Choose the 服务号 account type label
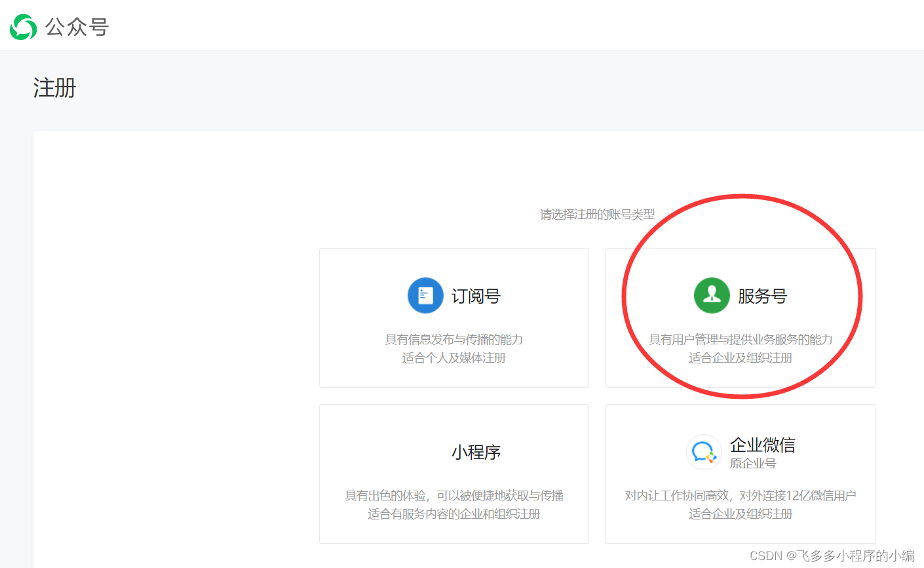 (762, 296)
